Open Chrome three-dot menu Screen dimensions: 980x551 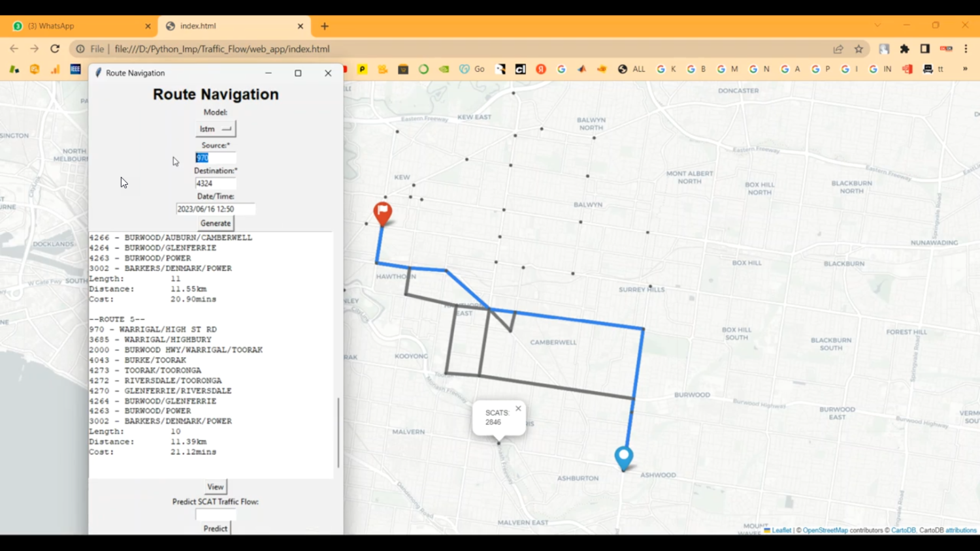[x=966, y=49]
